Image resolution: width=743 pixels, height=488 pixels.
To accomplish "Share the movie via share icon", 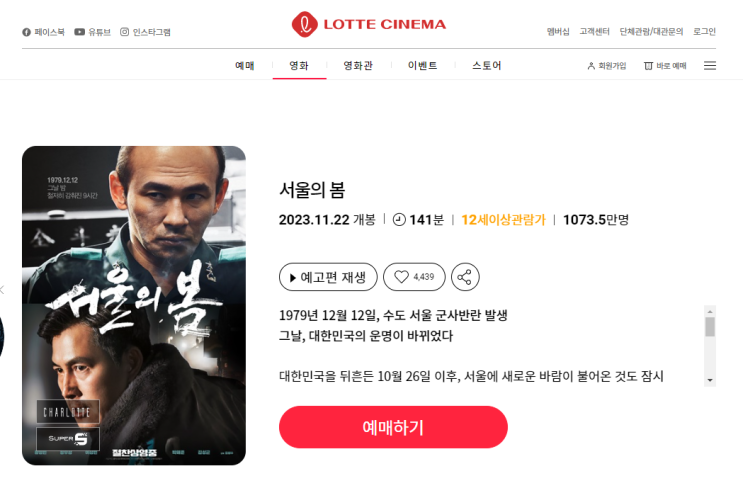I will (x=465, y=277).
